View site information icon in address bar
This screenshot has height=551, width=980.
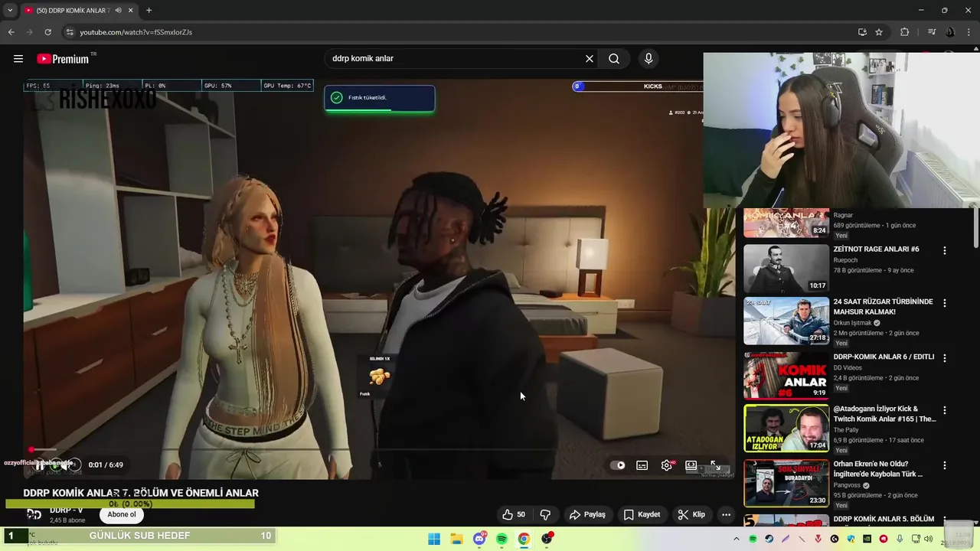69,32
